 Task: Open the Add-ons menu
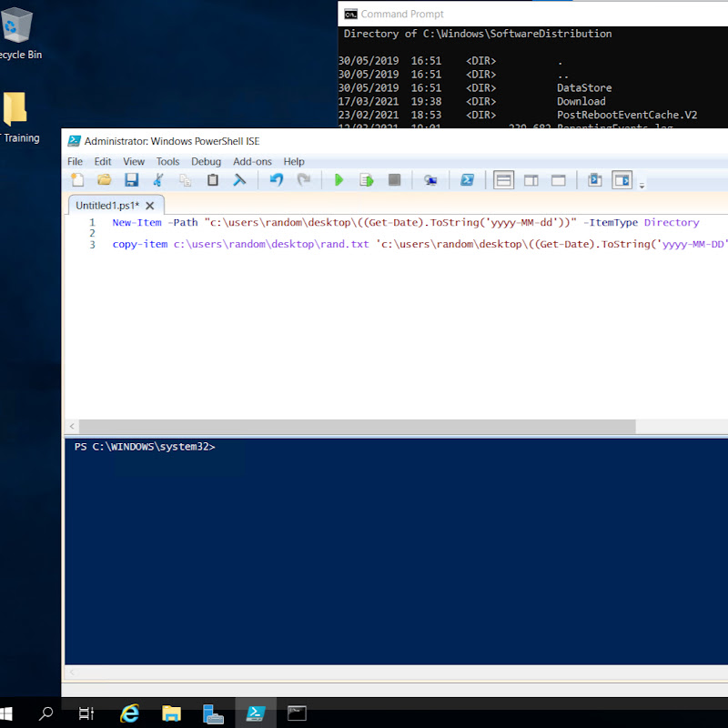(252, 162)
